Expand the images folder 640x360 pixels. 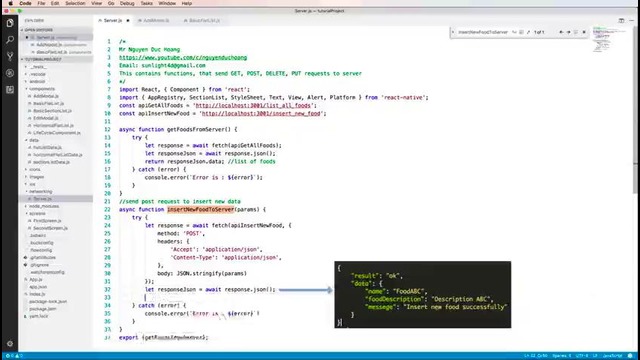point(36,177)
